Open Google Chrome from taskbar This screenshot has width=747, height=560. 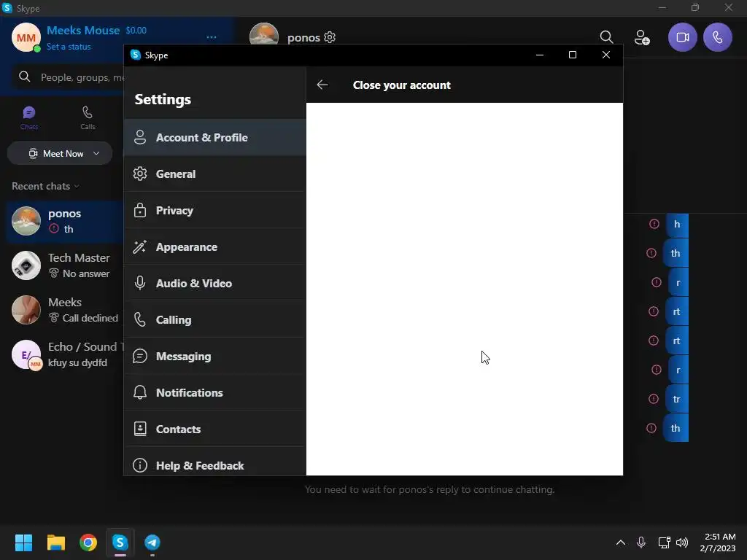(88, 542)
